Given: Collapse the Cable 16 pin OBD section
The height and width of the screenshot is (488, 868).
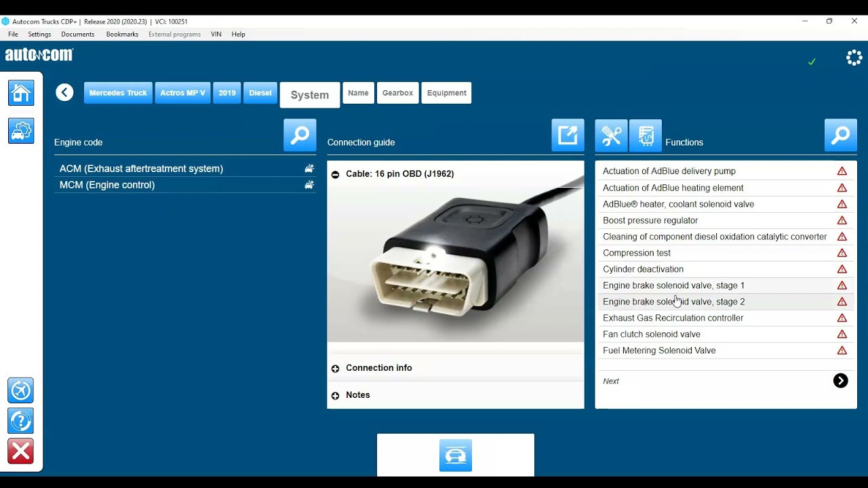Looking at the screenshot, I should pyautogui.click(x=335, y=174).
